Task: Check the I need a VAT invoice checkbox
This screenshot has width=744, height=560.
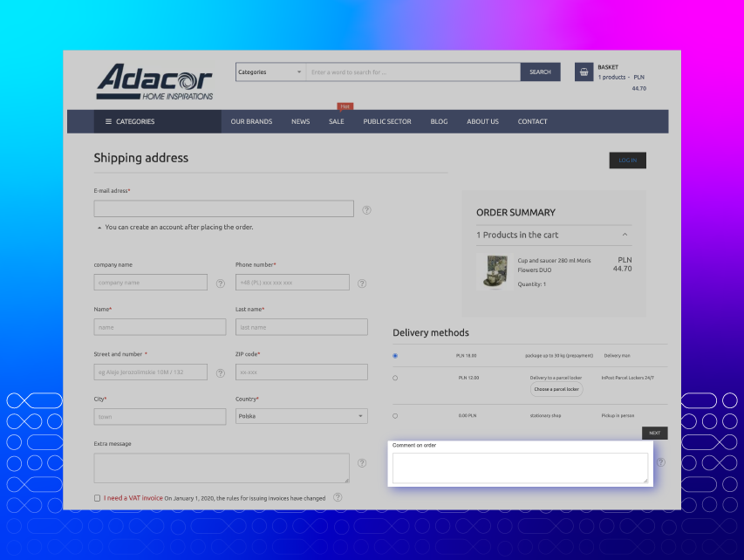Action: 97,497
